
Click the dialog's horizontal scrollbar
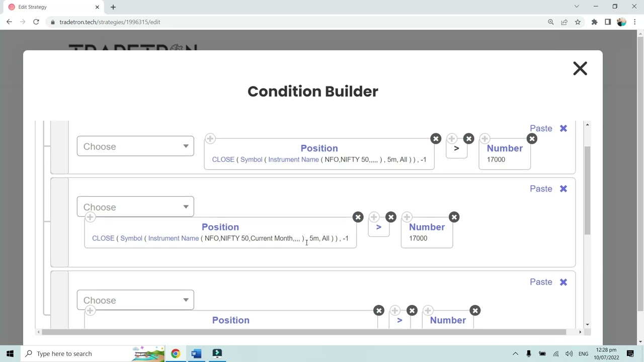pyautogui.click(x=304, y=332)
